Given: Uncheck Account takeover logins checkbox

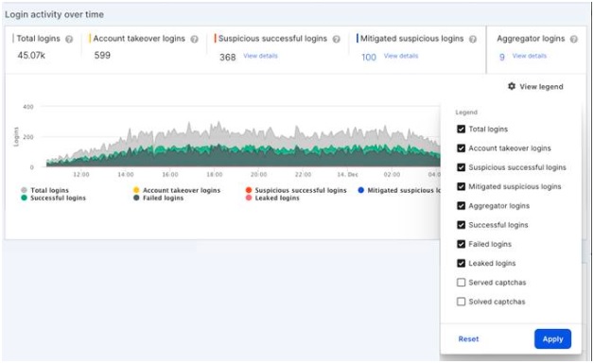Looking at the screenshot, I should pos(461,148).
